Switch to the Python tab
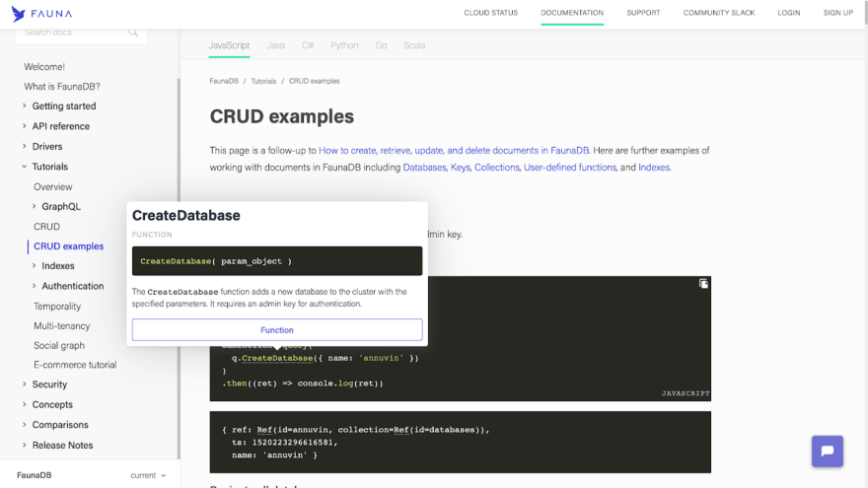The height and width of the screenshot is (488, 868). (x=344, y=45)
